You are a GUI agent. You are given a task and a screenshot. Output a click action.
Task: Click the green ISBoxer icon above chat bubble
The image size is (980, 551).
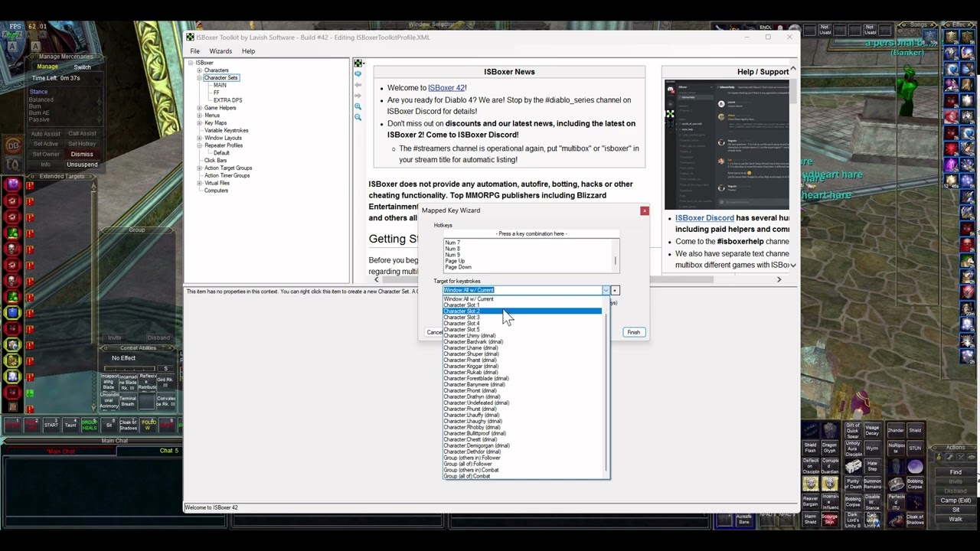pos(358,63)
